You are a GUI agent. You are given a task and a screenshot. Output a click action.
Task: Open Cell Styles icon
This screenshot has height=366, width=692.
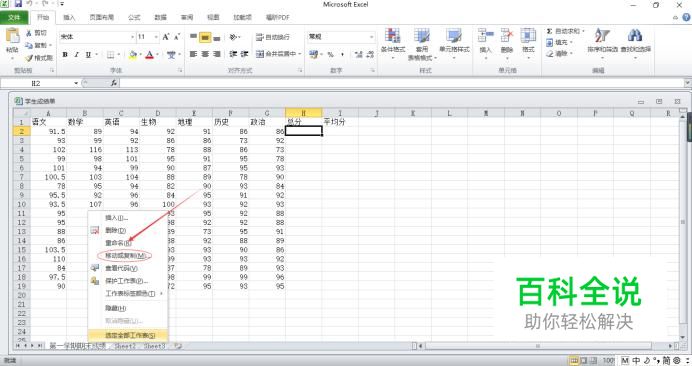click(x=454, y=35)
